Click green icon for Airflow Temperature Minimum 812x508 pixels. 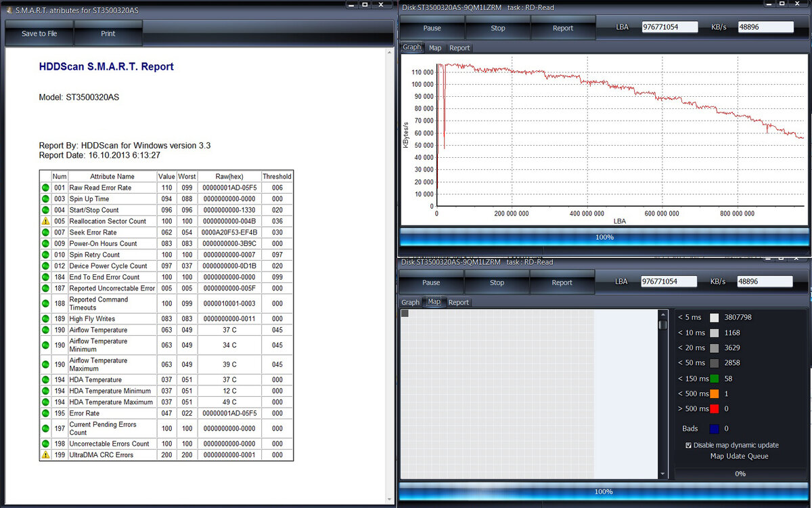[45, 345]
